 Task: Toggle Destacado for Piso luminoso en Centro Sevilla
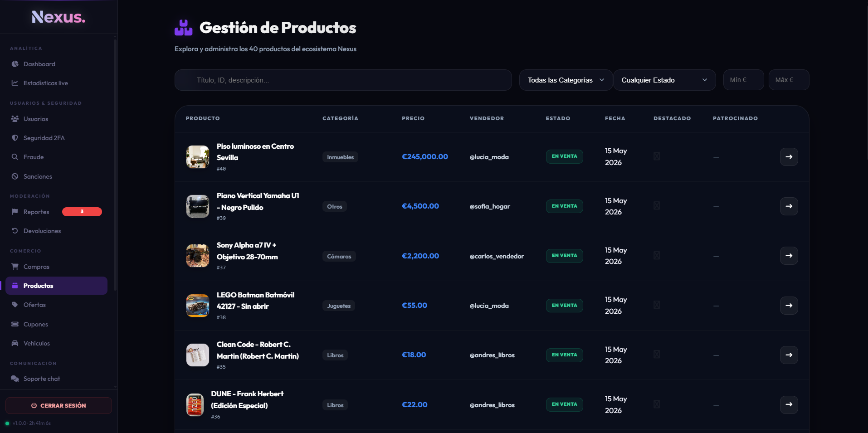click(x=657, y=156)
